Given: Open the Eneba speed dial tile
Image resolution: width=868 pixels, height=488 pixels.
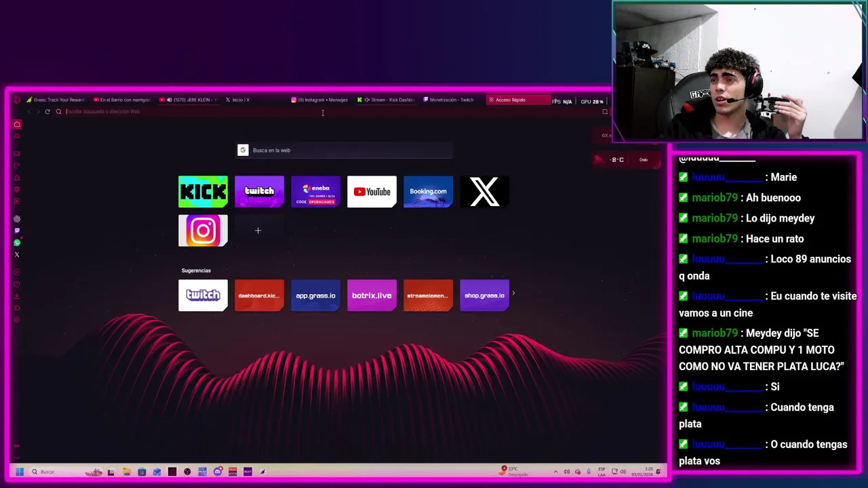Looking at the screenshot, I should (315, 192).
